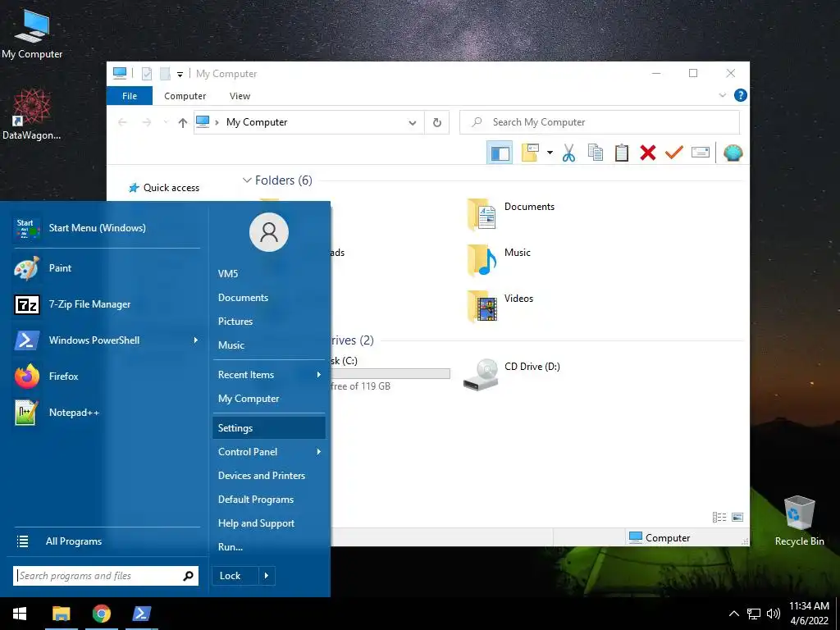Open PowerShell from the taskbar

click(141, 614)
